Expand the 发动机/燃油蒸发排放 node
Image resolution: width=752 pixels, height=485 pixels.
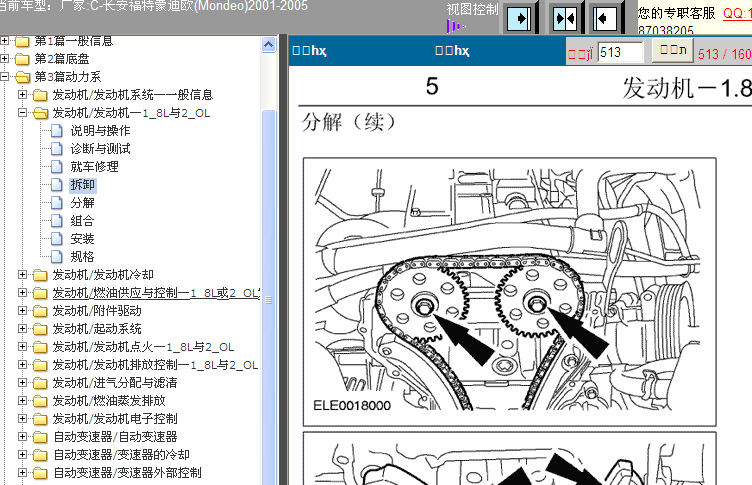click(23, 401)
